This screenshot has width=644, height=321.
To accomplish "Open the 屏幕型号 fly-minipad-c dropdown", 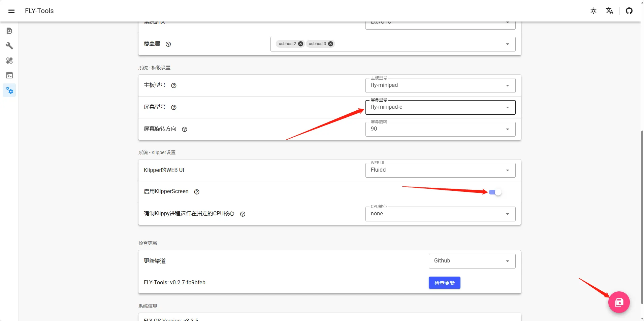I will coord(440,107).
